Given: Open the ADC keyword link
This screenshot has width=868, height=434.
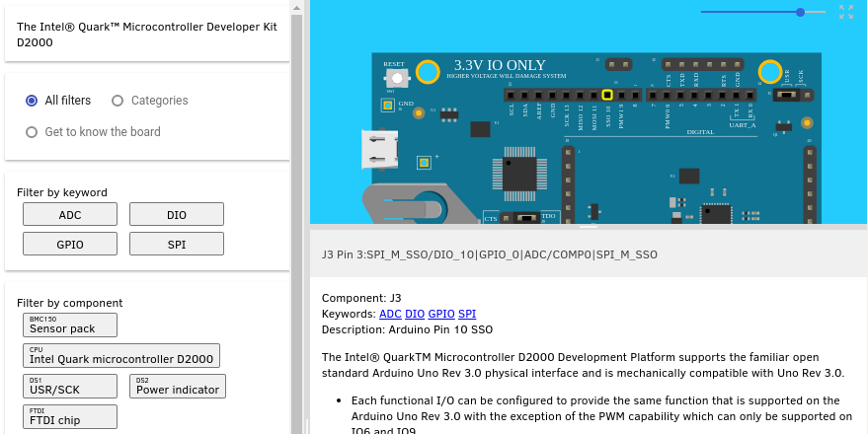Looking at the screenshot, I should [390, 314].
